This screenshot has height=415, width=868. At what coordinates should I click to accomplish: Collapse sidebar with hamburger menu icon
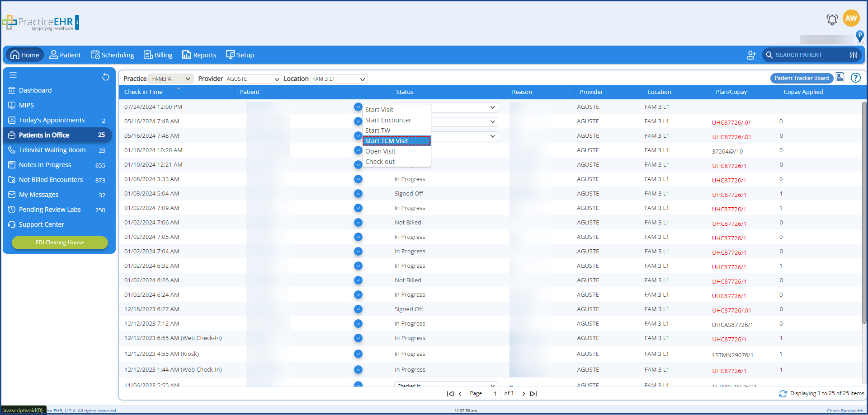pyautogui.click(x=13, y=75)
